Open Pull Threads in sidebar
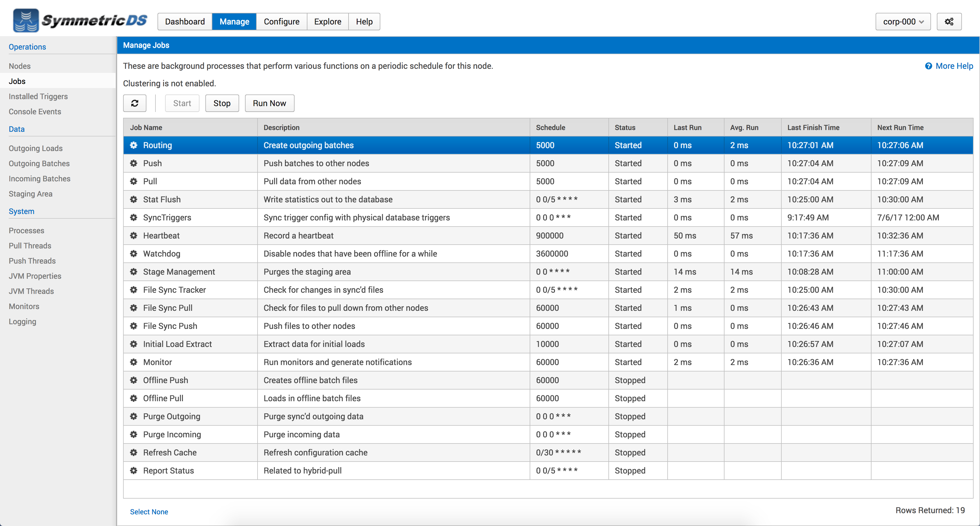This screenshot has height=526, width=980. tap(30, 246)
